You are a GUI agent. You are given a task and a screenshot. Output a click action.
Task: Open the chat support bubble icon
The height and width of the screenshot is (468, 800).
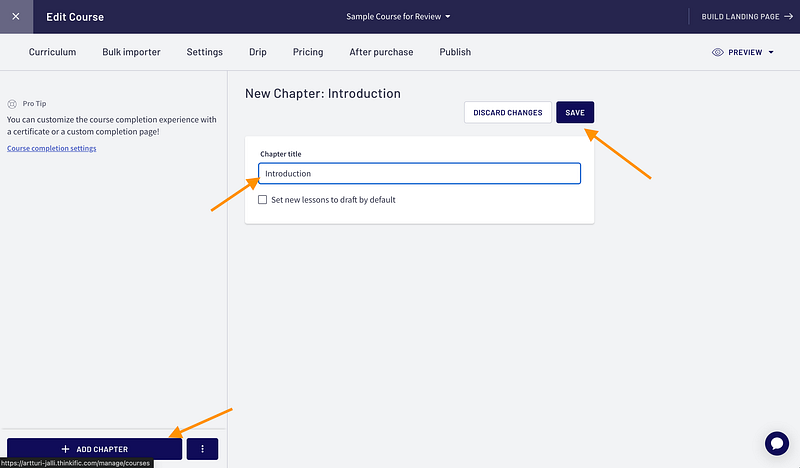pyautogui.click(x=777, y=443)
